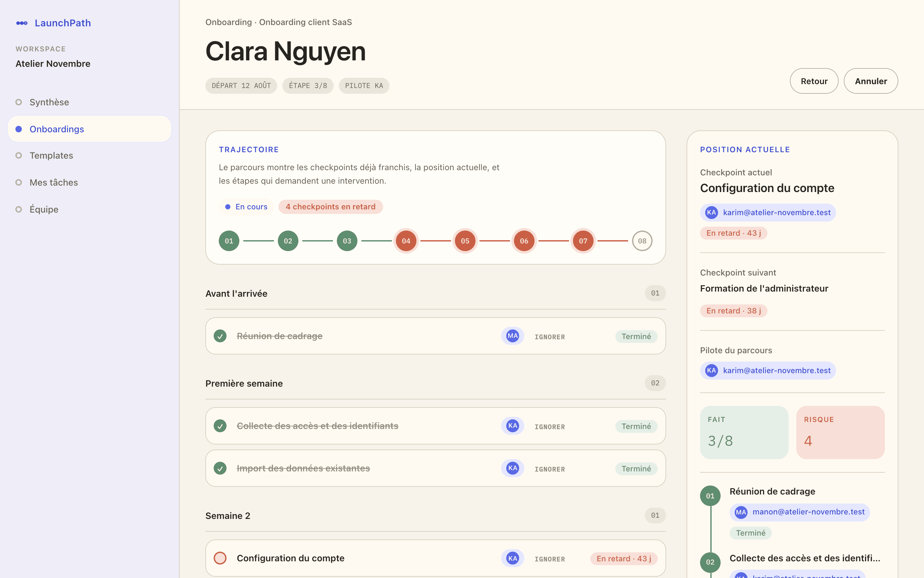The image size is (924, 578).
Task: Click MA avatar on Réunion de cadrage row
Action: pos(512,336)
